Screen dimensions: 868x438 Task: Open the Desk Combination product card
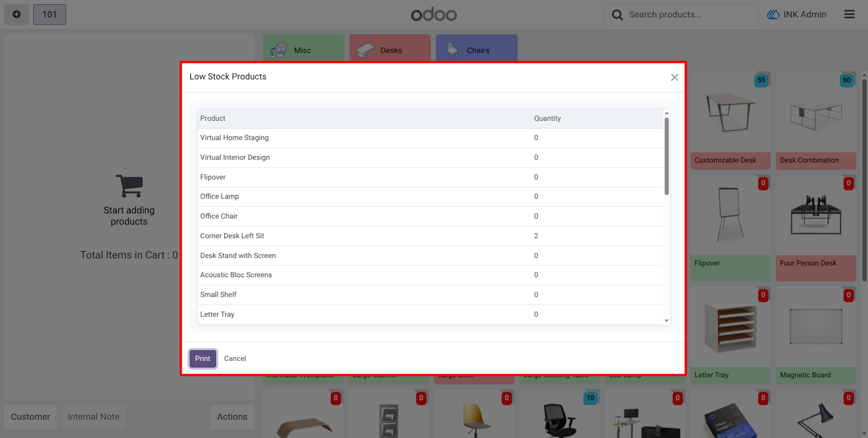(x=816, y=120)
